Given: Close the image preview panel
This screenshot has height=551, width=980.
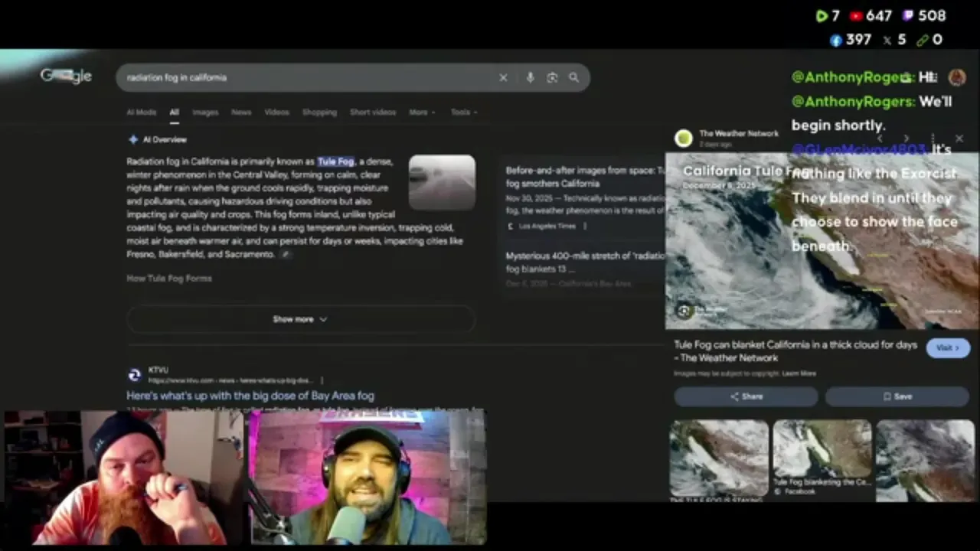Looking at the screenshot, I should pyautogui.click(x=959, y=139).
